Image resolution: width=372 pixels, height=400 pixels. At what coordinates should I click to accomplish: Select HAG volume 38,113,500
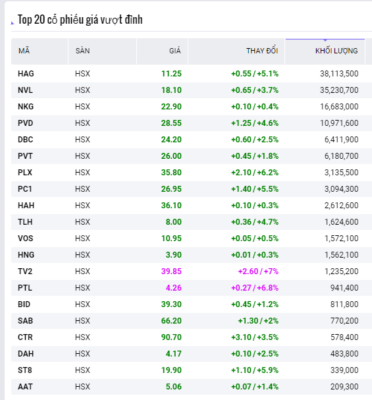point(339,74)
